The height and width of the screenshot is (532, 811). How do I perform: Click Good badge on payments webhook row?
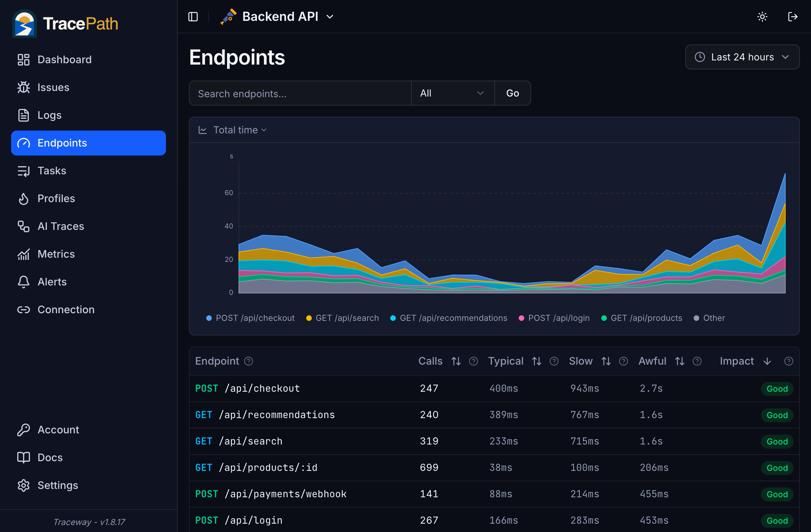[777, 494]
